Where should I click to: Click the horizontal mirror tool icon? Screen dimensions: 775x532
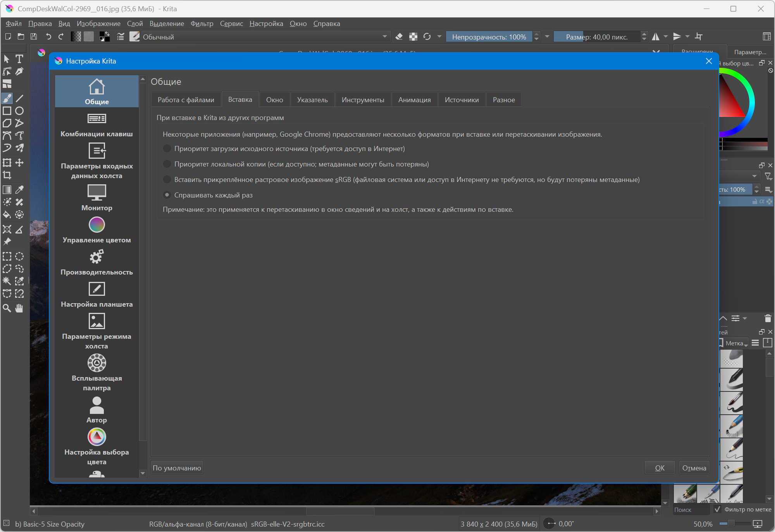click(656, 36)
